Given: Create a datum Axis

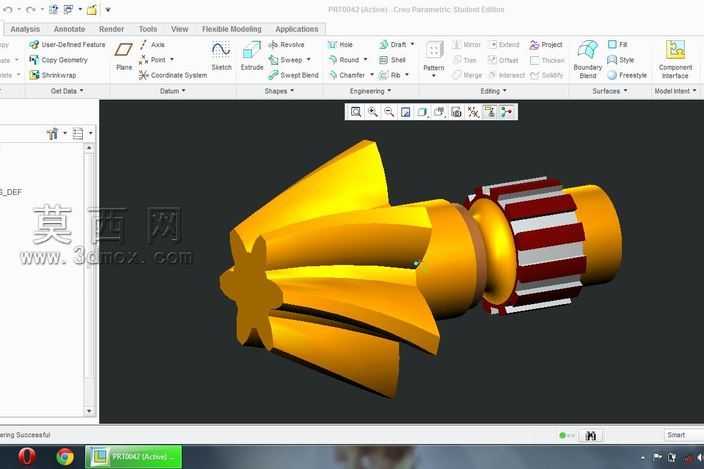Looking at the screenshot, I should click(x=152, y=44).
